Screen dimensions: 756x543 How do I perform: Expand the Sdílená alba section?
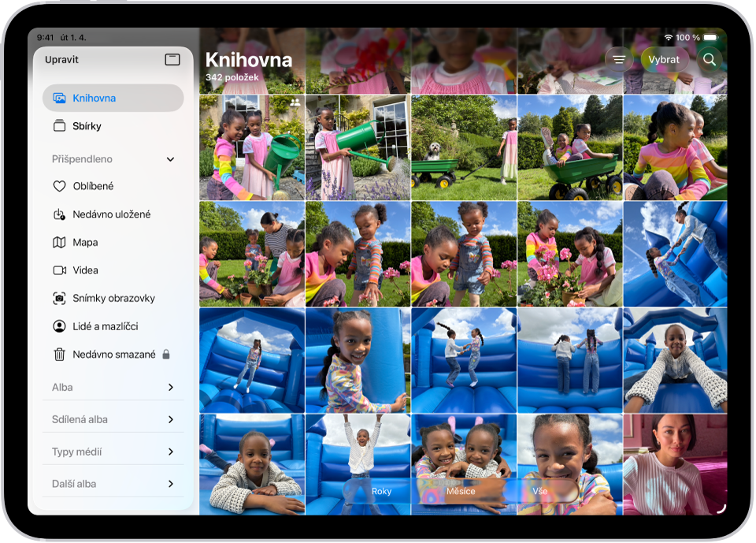point(171,419)
